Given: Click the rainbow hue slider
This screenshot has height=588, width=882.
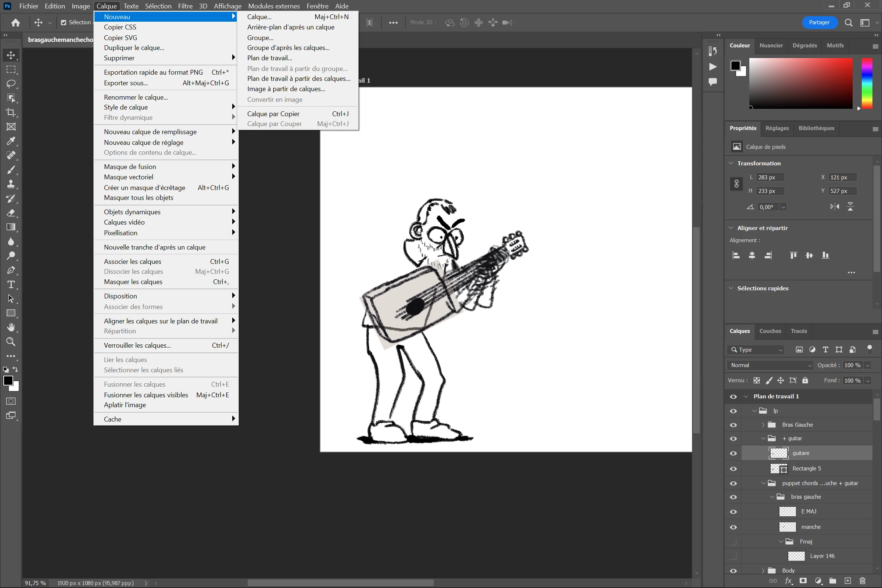Looking at the screenshot, I should (x=867, y=83).
